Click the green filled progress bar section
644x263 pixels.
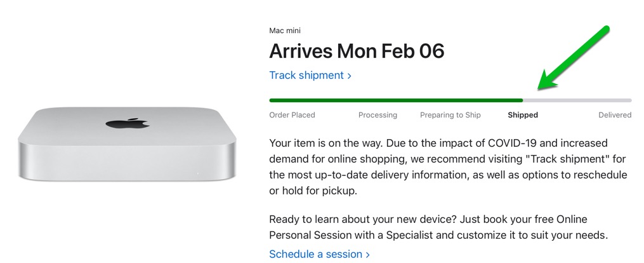pyautogui.click(x=395, y=100)
